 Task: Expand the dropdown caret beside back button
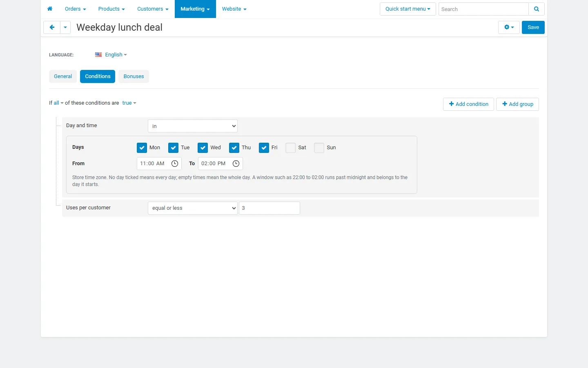65,27
